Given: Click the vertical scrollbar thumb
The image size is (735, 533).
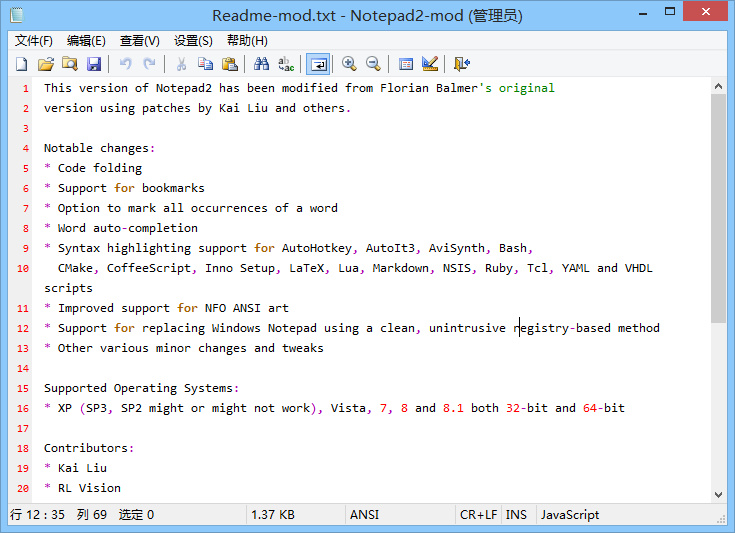Looking at the screenshot, I should tap(718, 209).
